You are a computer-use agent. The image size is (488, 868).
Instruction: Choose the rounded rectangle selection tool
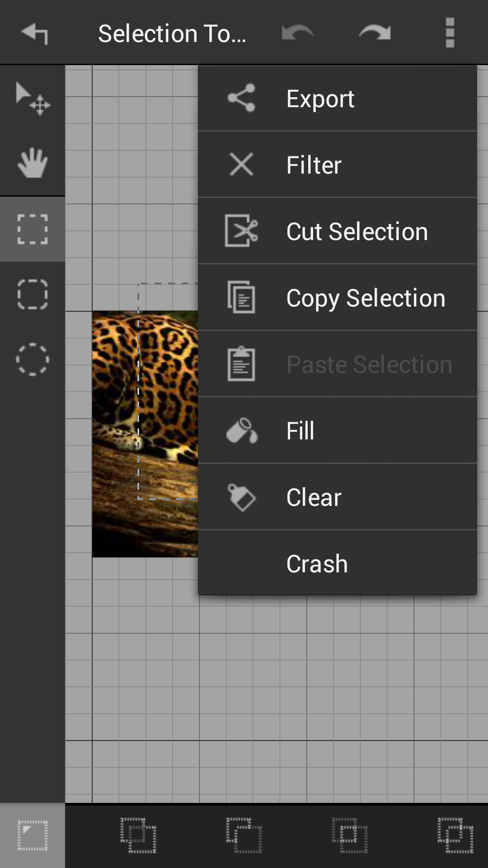[x=33, y=294]
